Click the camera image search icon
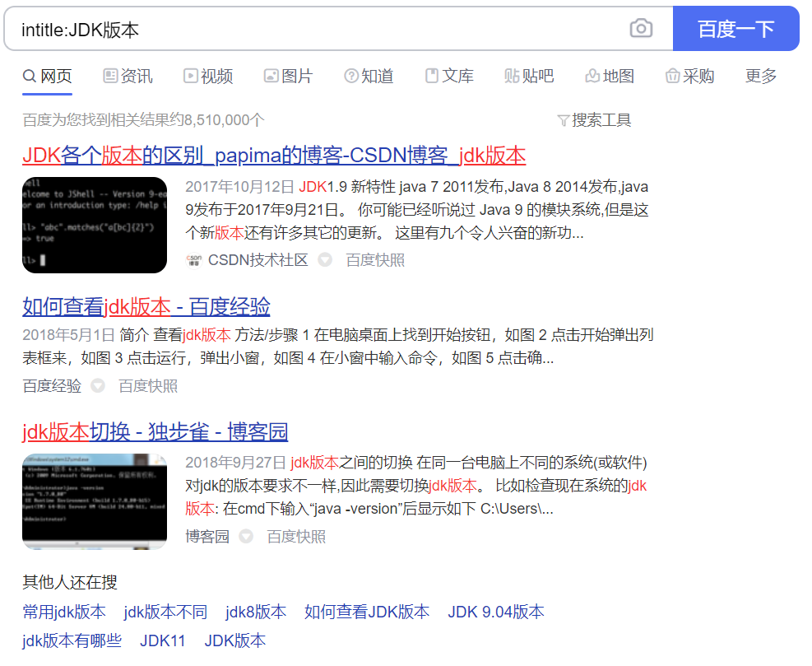Screen dimensions: 812x666 tap(641, 29)
